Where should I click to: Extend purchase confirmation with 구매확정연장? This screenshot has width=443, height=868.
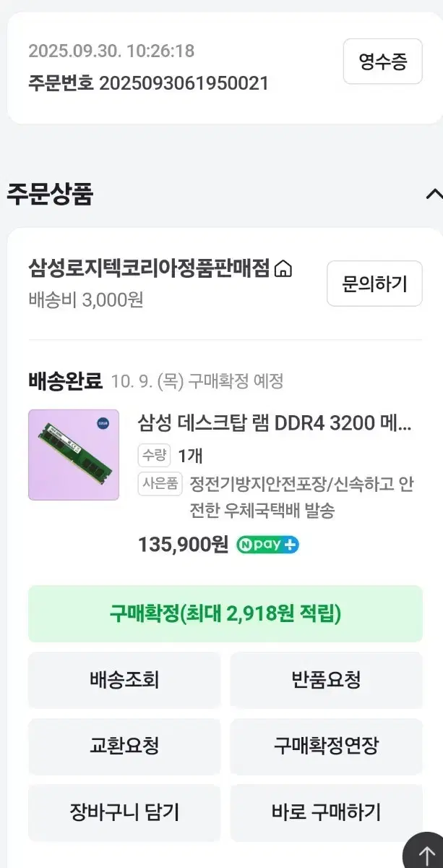[326, 746]
